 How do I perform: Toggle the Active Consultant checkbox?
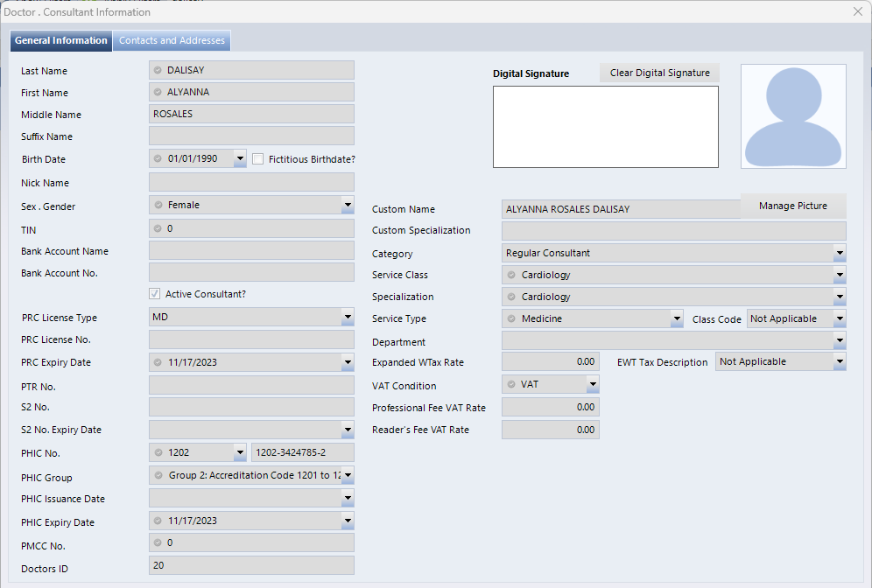(x=155, y=294)
